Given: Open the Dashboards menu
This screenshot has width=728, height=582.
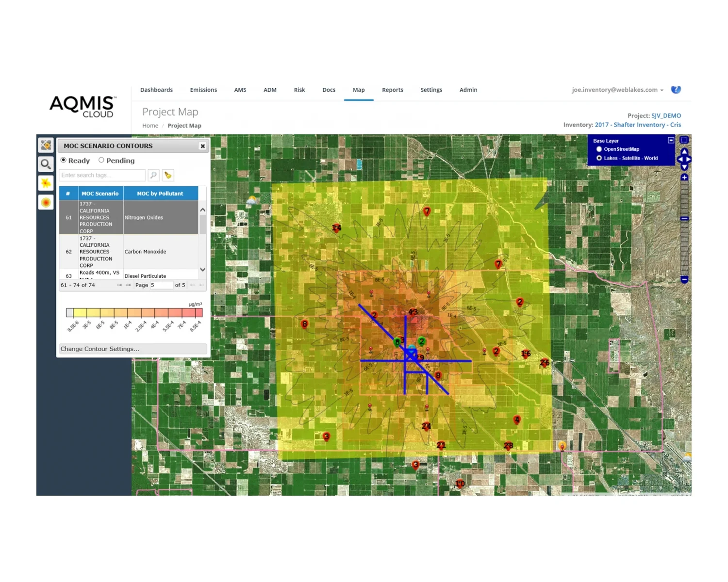Looking at the screenshot, I should click(x=156, y=90).
